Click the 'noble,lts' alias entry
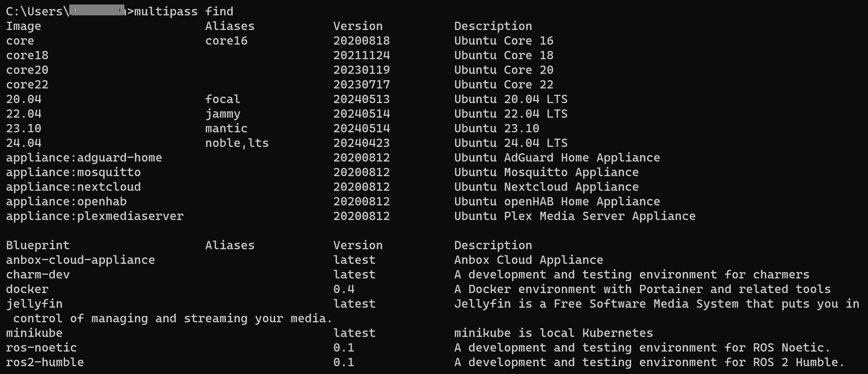This screenshot has width=868, height=374. pos(237,143)
